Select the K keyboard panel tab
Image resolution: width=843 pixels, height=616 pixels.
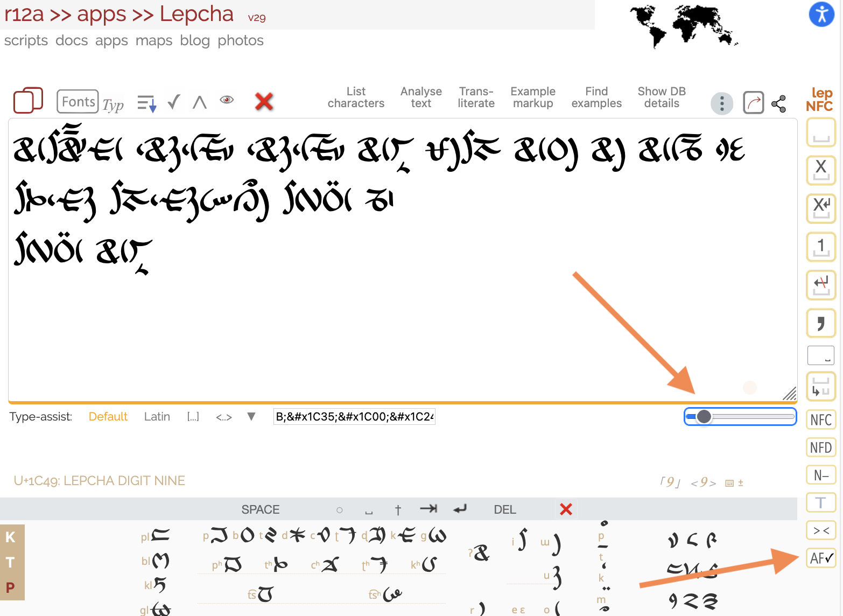point(10,537)
